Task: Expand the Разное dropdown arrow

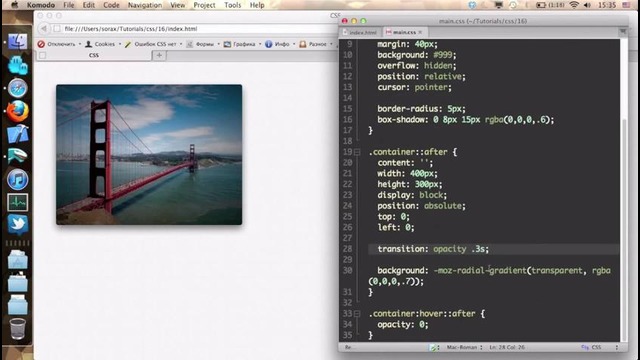Action: 331,44
